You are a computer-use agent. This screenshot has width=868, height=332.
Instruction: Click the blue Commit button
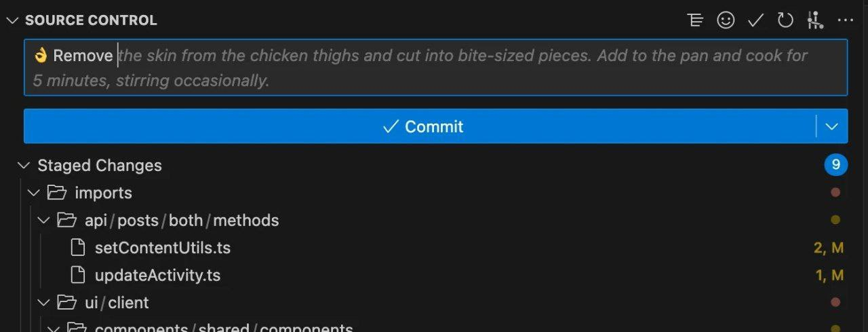coord(420,126)
